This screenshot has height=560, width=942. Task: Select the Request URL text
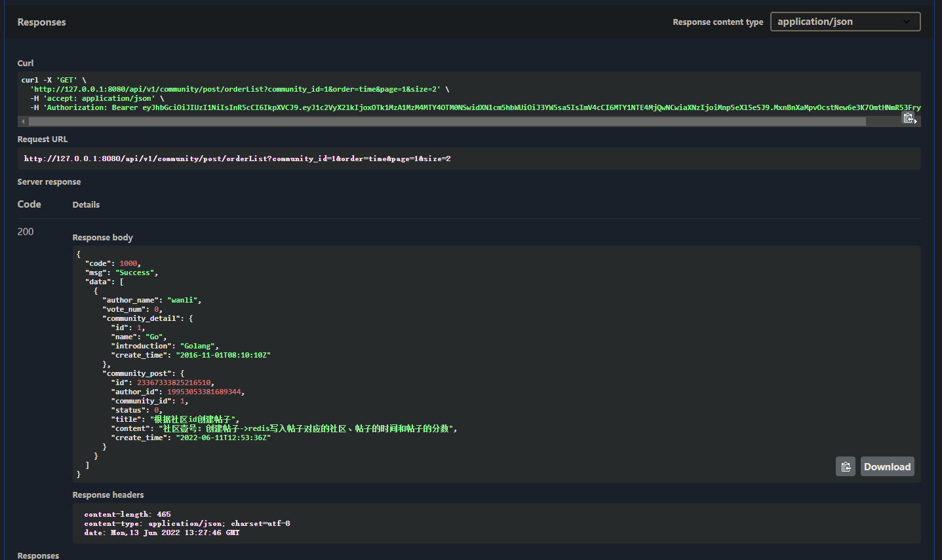[x=237, y=159]
